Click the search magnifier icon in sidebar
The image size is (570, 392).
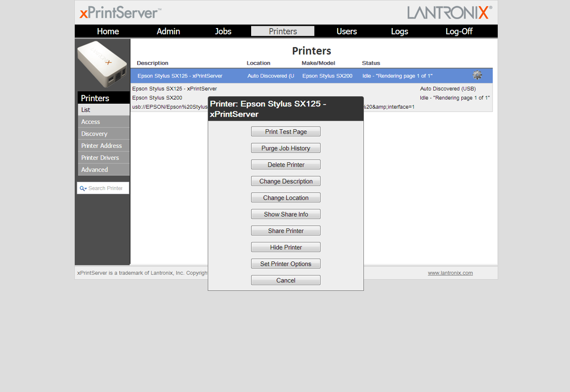[83, 188]
